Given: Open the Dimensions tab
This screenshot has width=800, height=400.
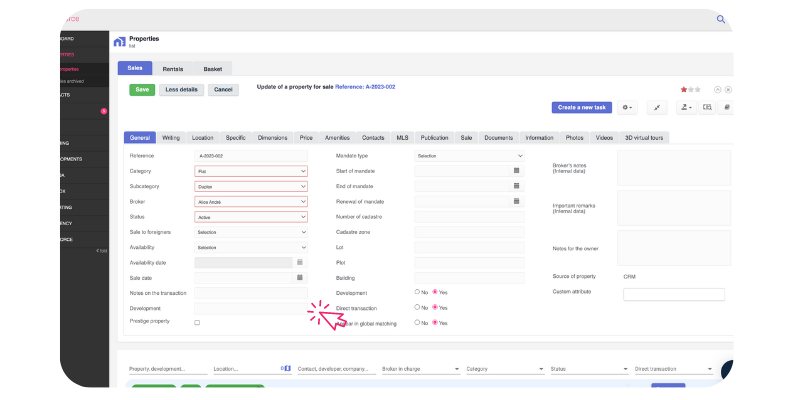Looking at the screenshot, I should pos(272,138).
